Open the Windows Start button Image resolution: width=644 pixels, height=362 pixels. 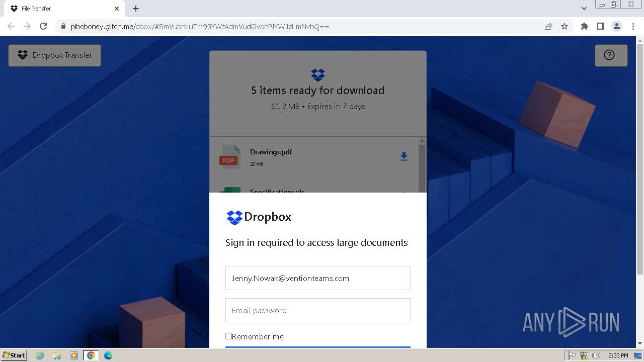(x=14, y=355)
